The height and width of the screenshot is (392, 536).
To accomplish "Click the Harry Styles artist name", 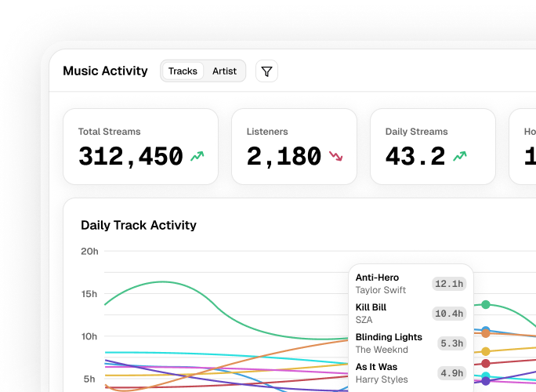I will point(382,379).
